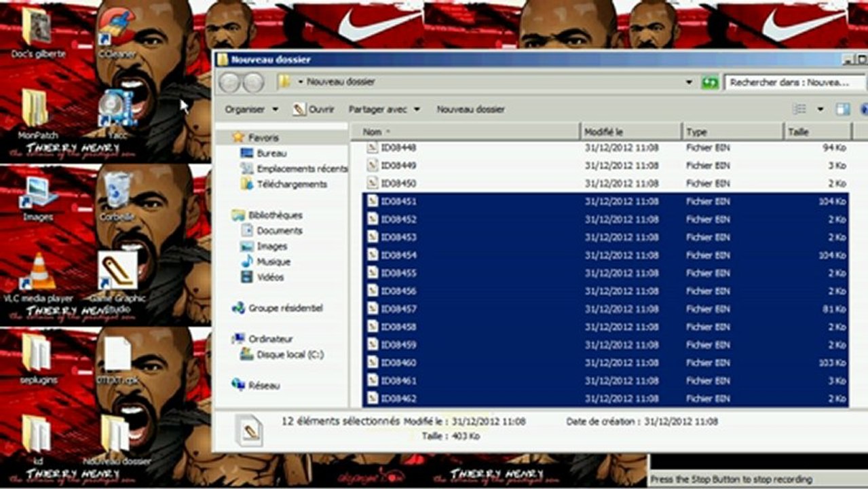Viewport: 868px width, 489px height.
Task: Open the Corbeille recycle bin
Action: pyautogui.click(x=117, y=197)
